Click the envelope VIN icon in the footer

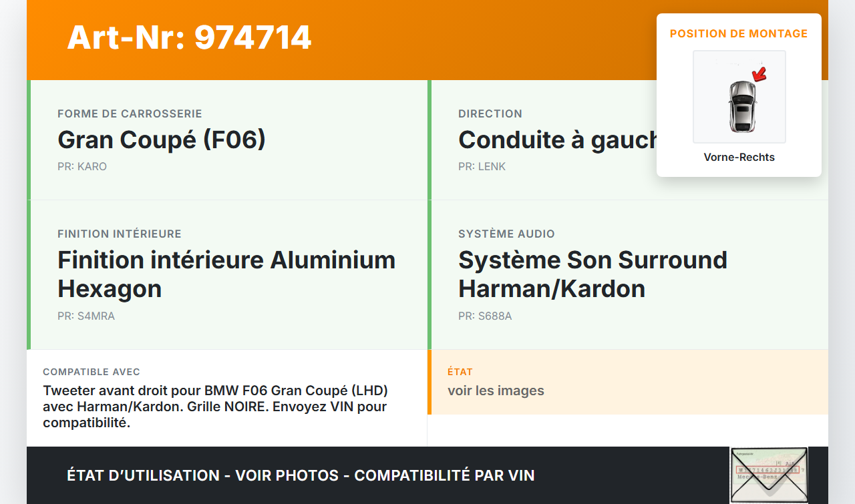(x=769, y=475)
